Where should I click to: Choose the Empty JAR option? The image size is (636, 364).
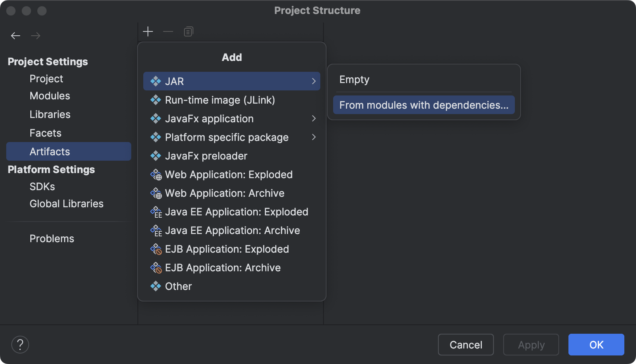point(354,79)
